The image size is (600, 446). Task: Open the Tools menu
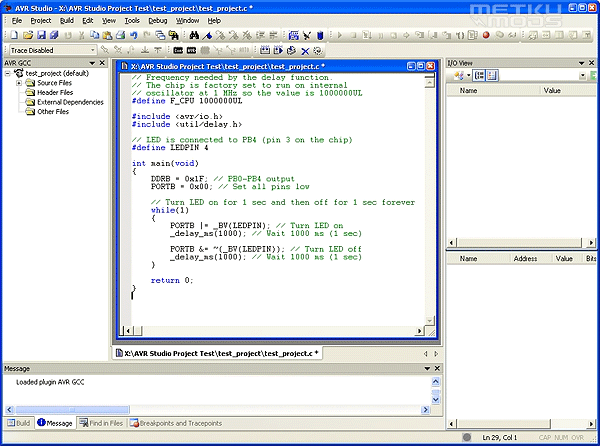132,21
